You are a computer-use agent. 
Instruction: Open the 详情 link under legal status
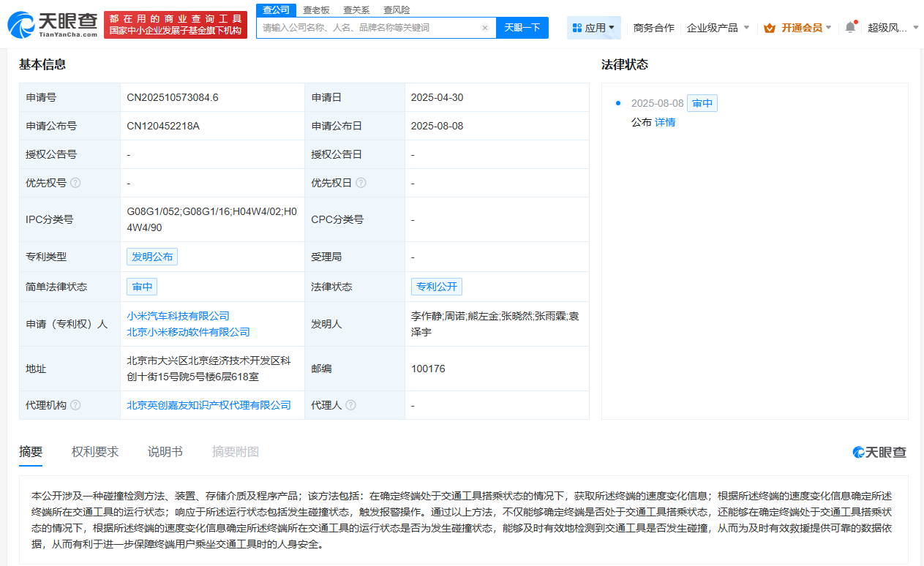tap(665, 122)
